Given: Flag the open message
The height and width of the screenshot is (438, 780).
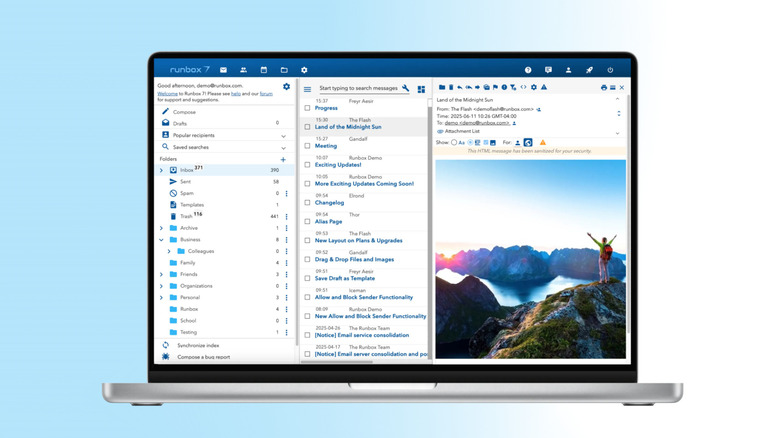Looking at the screenshot, I should point(495,87).
